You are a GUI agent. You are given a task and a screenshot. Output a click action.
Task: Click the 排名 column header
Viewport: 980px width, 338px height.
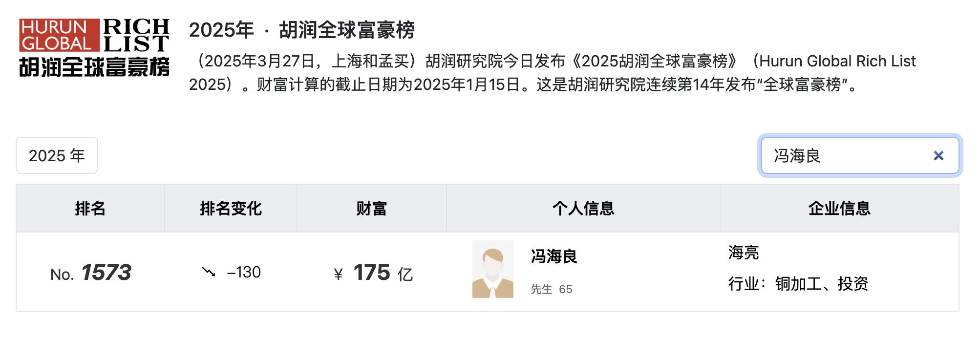click(90, 209)
